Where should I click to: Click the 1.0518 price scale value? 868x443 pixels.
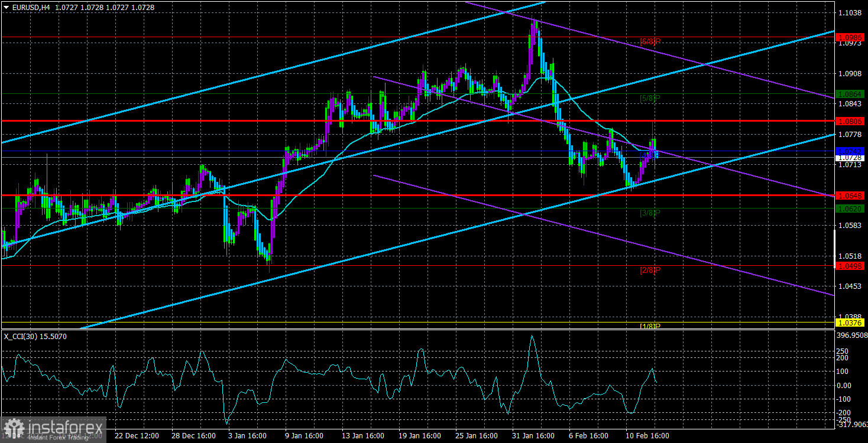click(x=848, y=256)
